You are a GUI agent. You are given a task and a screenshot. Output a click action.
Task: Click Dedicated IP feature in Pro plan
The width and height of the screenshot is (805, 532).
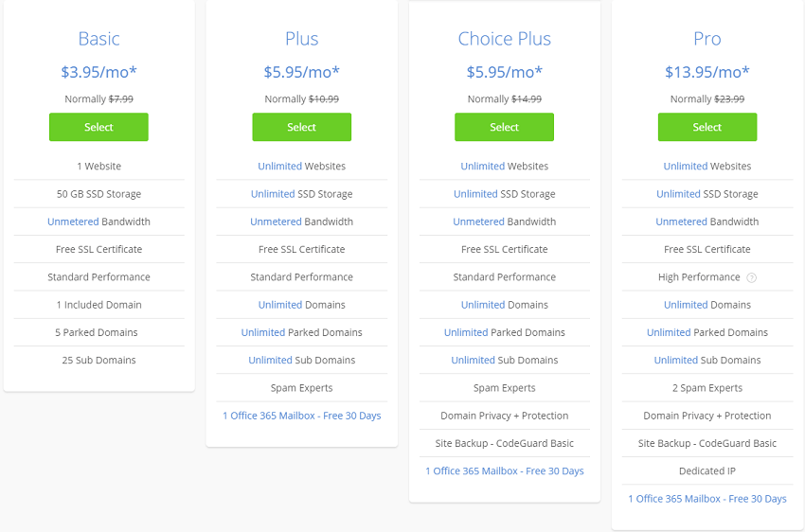pyautogui.click(x=707, y=471)
